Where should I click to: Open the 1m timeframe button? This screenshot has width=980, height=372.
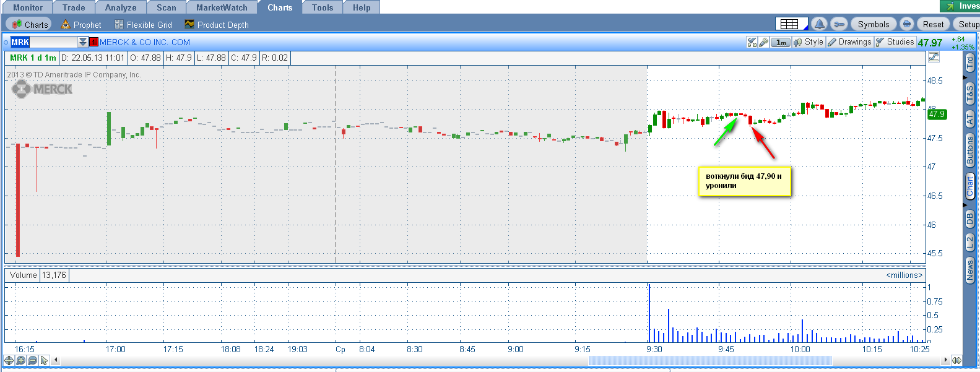(781, 42)
